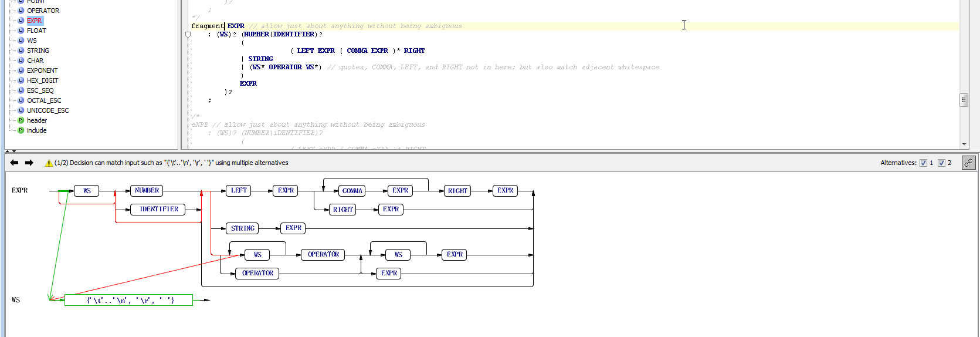The height and width of the screenshot is (337, 980).
Task: Click the lexer icon beside HEX_DIGIT
Action: click(21, 80)
